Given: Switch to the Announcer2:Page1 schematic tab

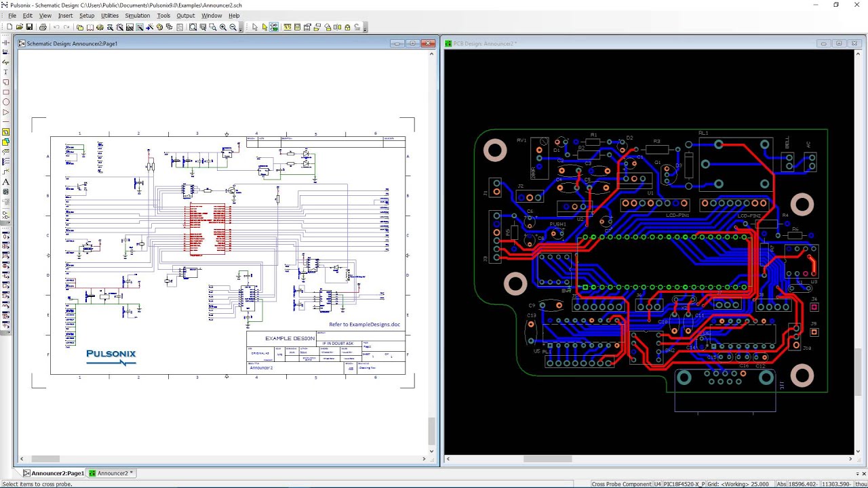Looking at the screenshot, I should [x=54, y=473].
